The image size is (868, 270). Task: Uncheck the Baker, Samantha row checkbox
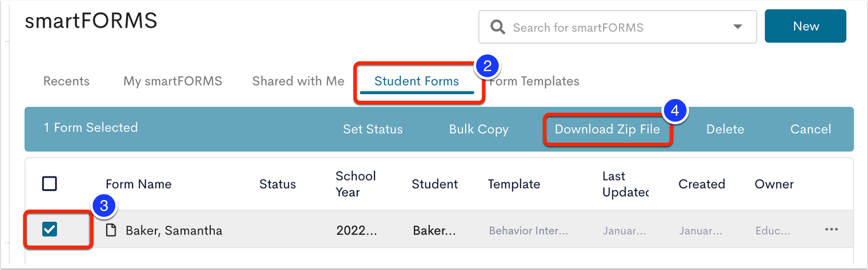click(x=50, y=229)
